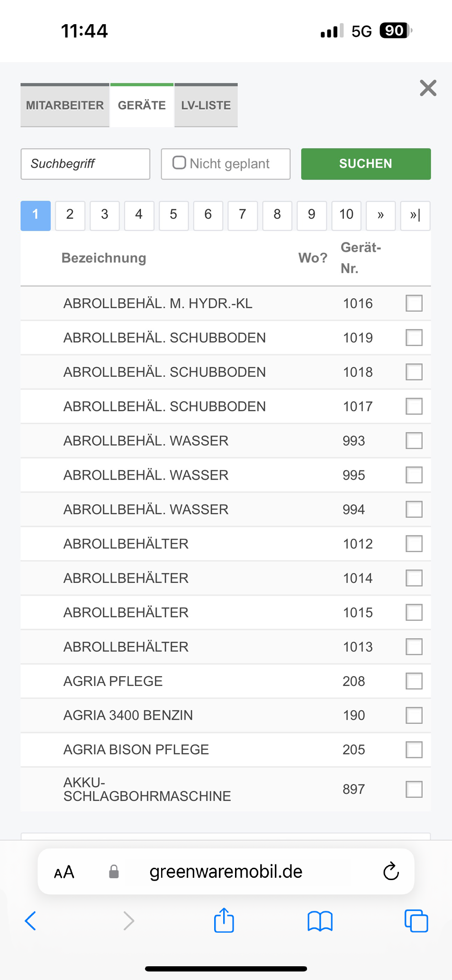
Task: Go to next page set with » button
Action: coord(380,215)
